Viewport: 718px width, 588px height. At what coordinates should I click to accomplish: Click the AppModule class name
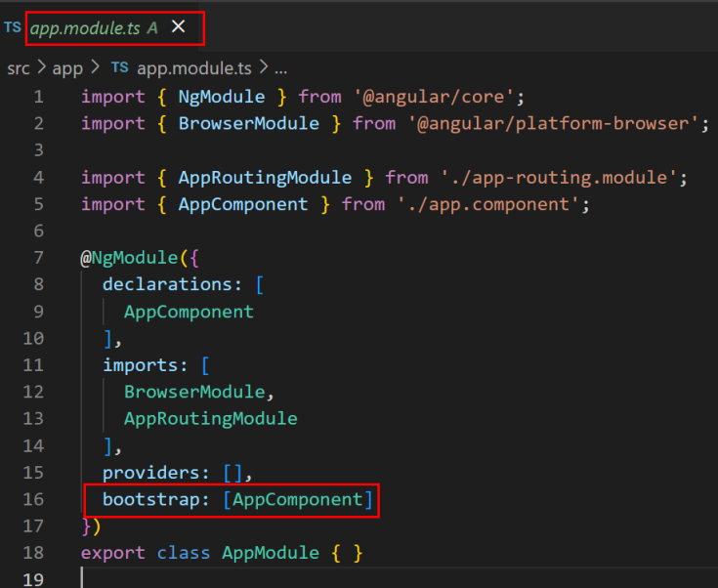(271, 553)
